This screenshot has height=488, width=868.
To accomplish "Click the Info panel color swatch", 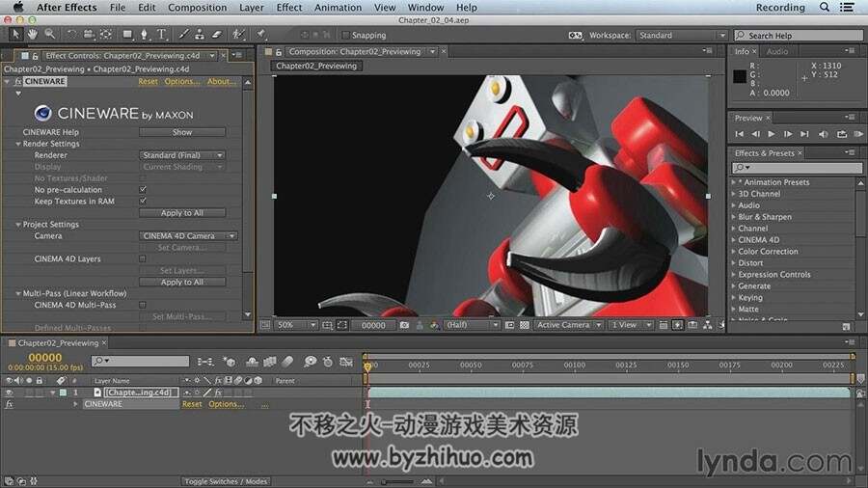I will (x=740, y=76).
